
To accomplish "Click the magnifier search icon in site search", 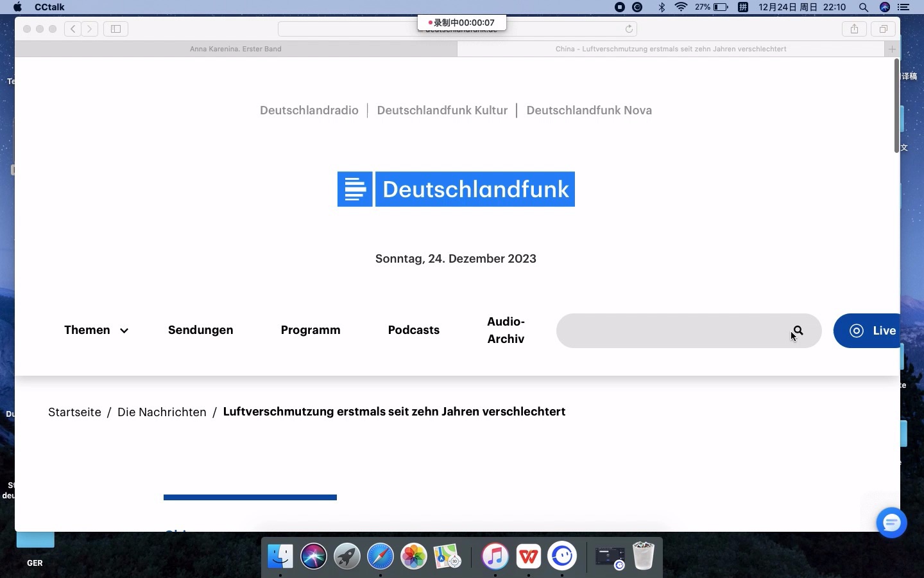I will coord(798,331).
